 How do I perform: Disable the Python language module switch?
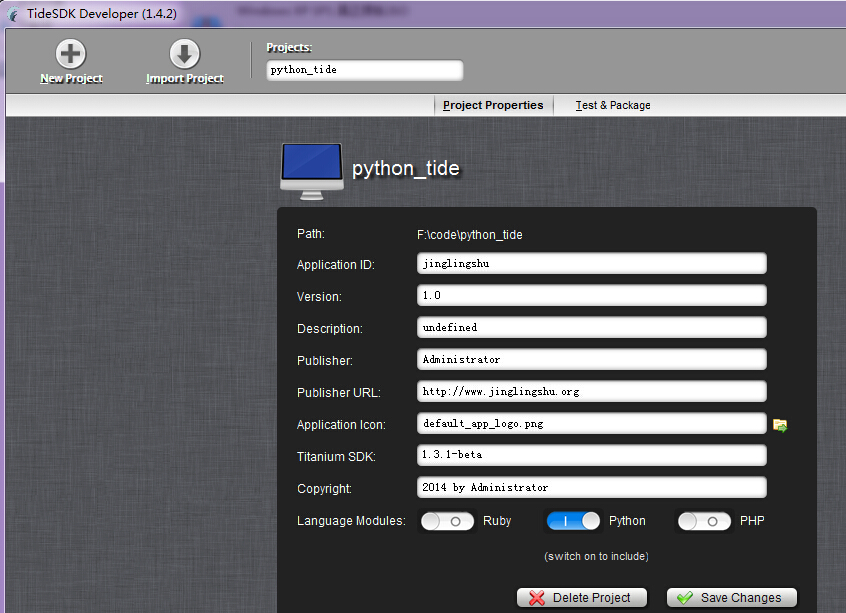(573, 521)
